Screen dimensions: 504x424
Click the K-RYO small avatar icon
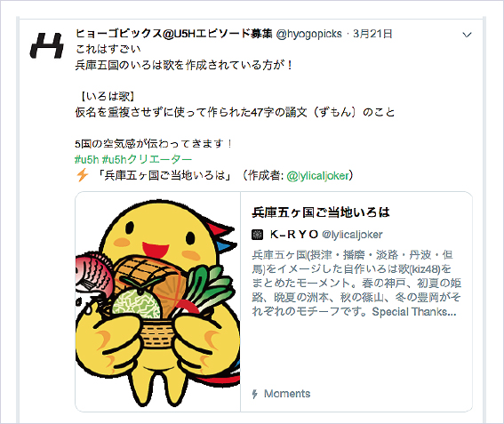coord(257,235)
